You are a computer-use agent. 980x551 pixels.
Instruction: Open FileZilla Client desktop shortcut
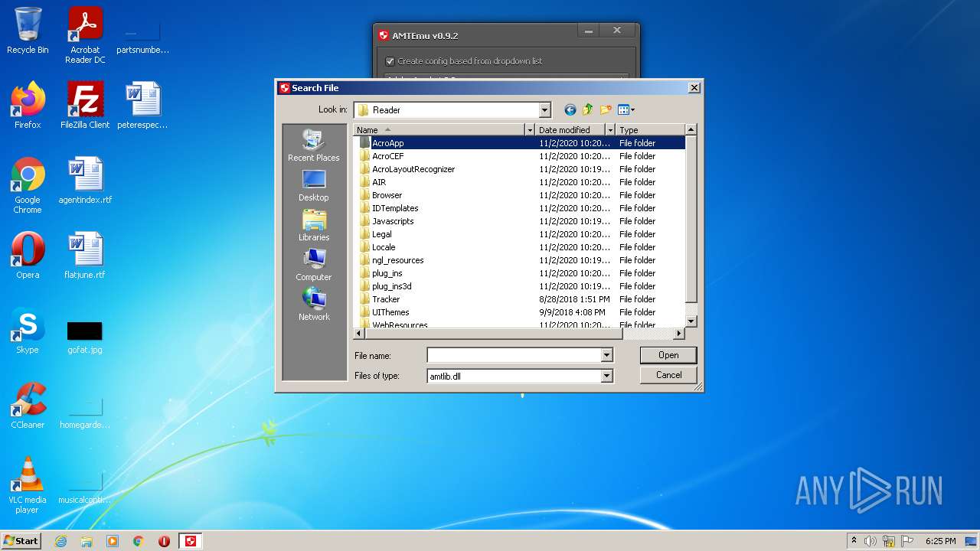tap(85, 105)
